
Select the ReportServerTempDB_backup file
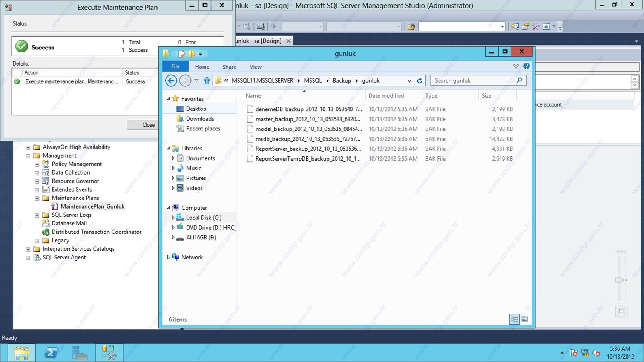pyautogui.click(x=308, y=159)
